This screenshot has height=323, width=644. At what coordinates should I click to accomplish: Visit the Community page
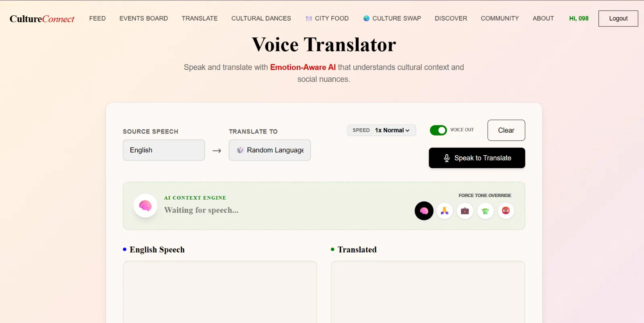[x=500, y=19]
